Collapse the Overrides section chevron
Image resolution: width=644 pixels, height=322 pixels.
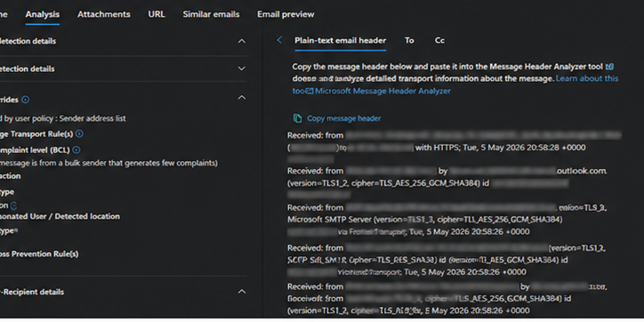click(242, 97)
